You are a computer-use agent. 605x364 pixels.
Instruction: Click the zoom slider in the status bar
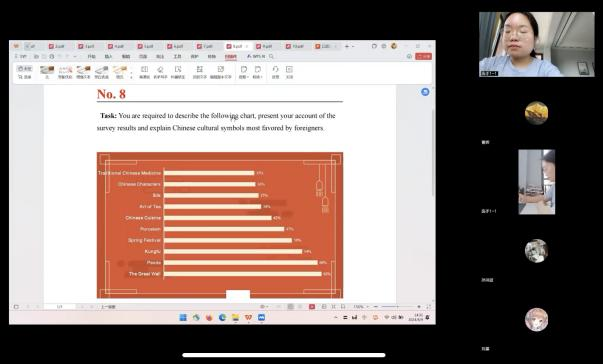[397, 306]
